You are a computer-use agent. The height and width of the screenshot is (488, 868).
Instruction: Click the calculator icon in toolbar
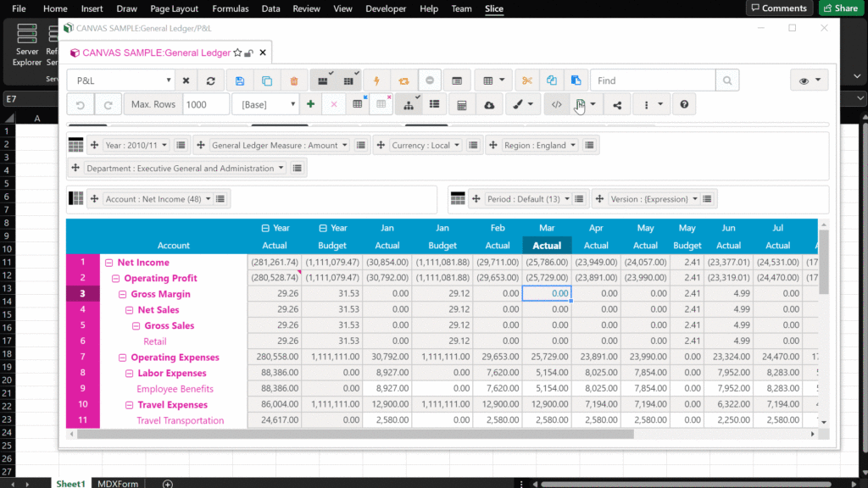point(462,105)
